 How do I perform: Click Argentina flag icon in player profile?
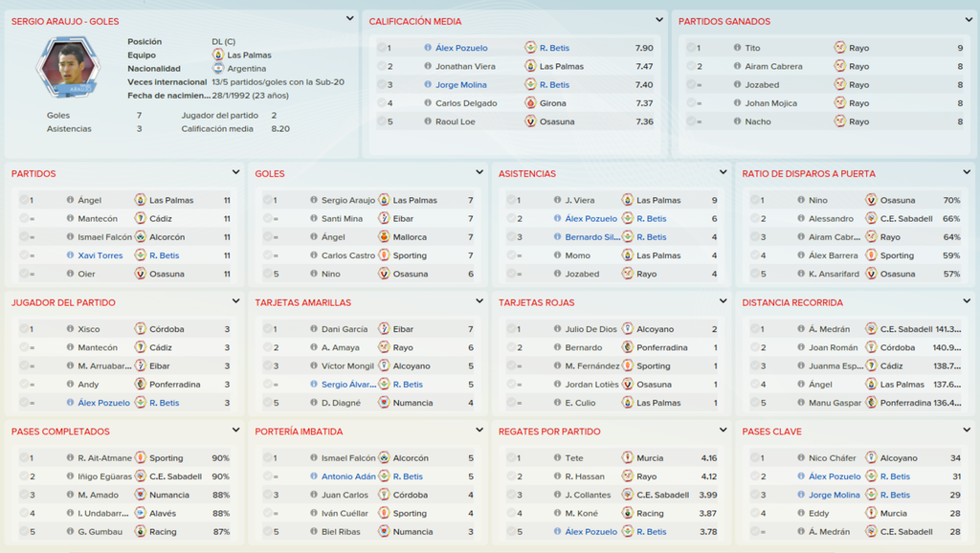217,69
